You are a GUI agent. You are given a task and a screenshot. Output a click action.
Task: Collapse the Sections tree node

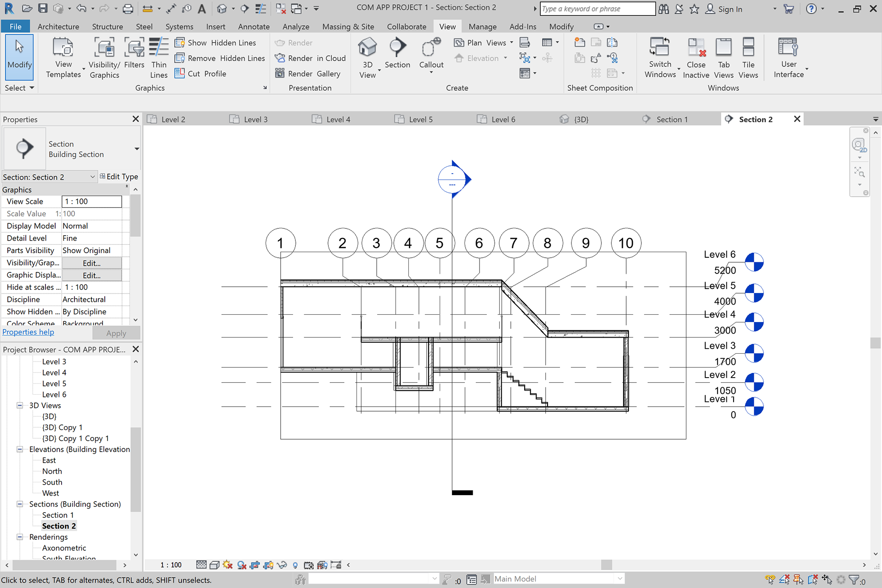click(20, 504)
